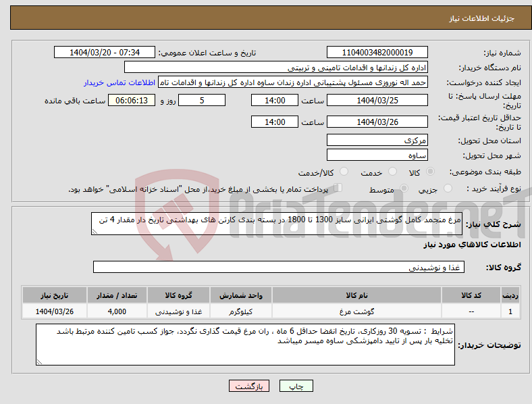
Task: Click the اطلاعات کالاهای مورد نیاز heading
Action: coord(472,245)
